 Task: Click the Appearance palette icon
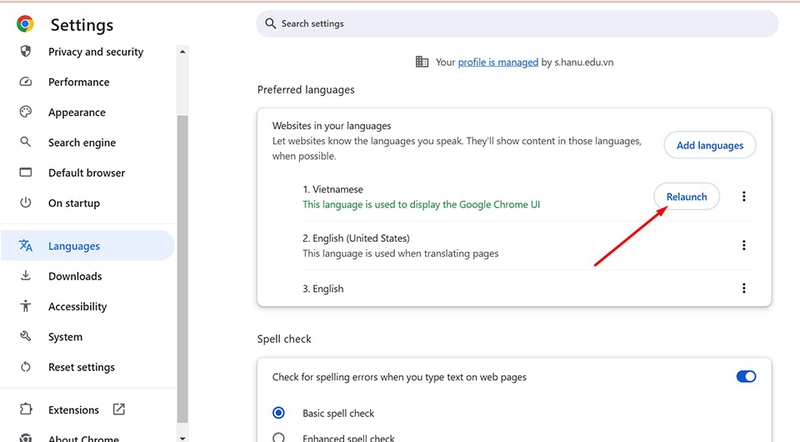[x=26, y=112]
